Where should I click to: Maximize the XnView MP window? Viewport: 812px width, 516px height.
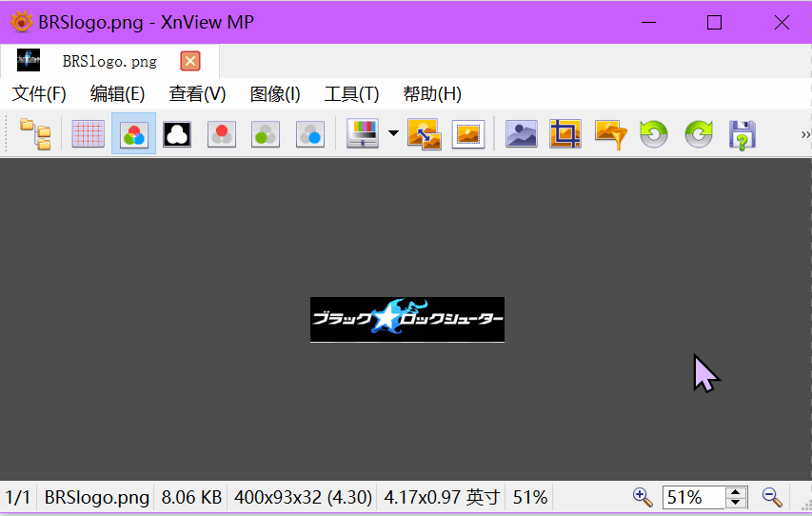(x=715, y=22)
